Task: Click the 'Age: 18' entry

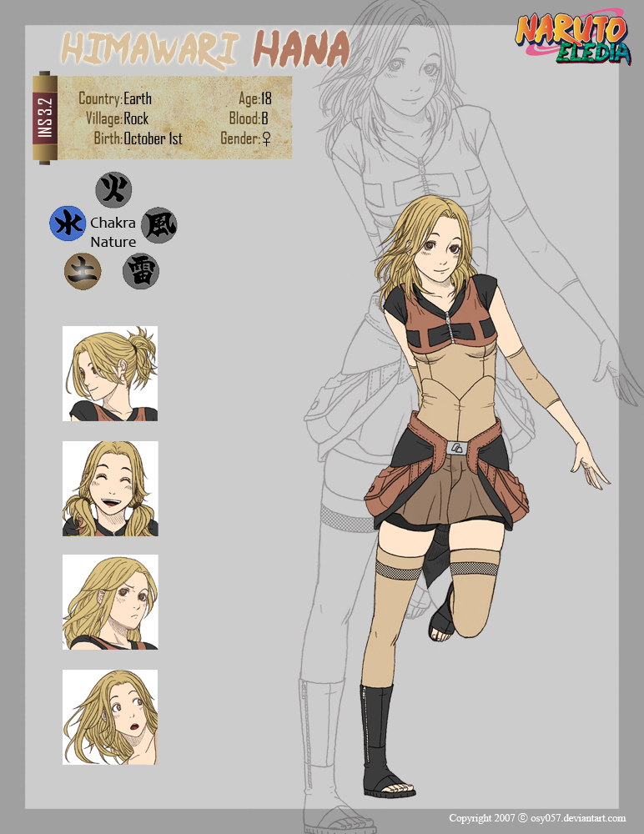Action: 255,99
